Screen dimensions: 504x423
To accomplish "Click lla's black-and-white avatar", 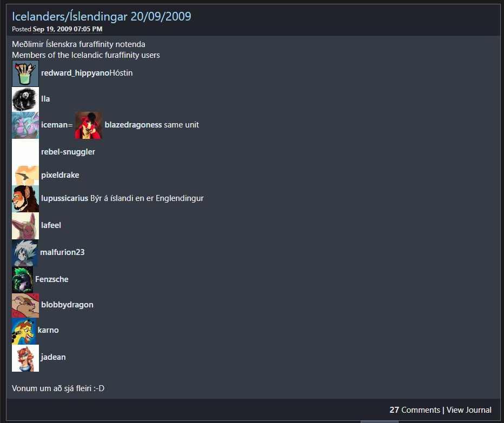I will (25, 99).
